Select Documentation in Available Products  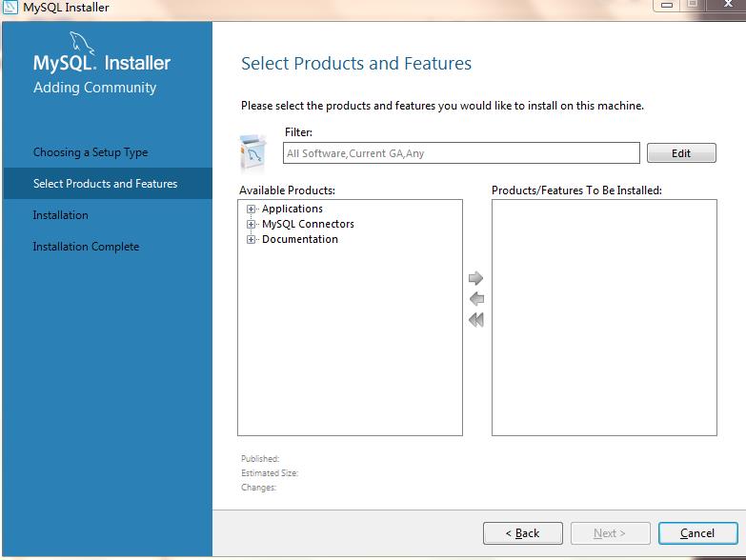pyautogui.click(x=300, y=240)
